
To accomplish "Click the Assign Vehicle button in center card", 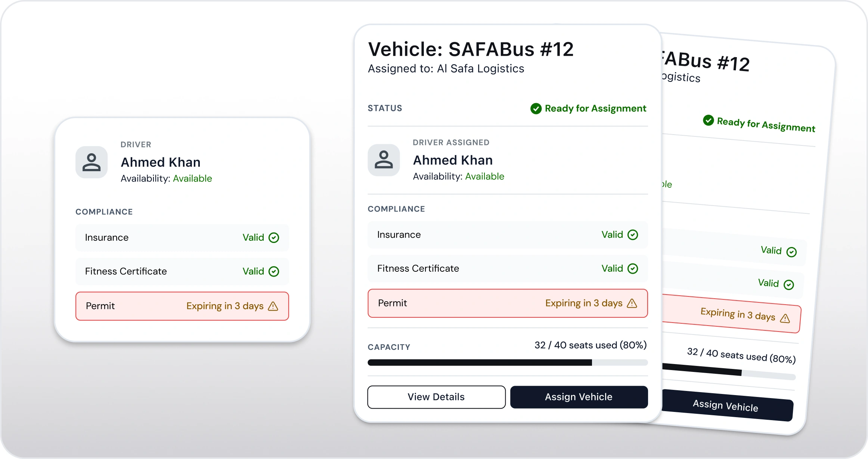I will pyautogui.click(x=579, y=397).
